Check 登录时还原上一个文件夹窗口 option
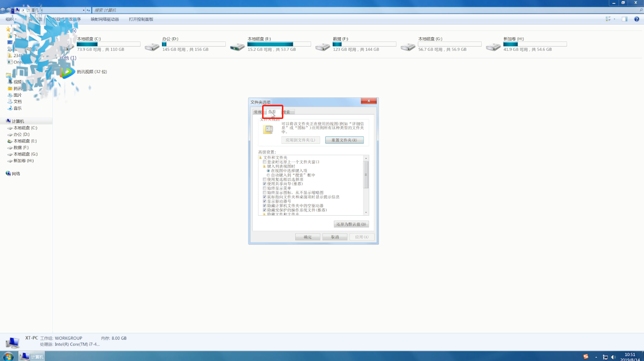 [x=264, y=162]
